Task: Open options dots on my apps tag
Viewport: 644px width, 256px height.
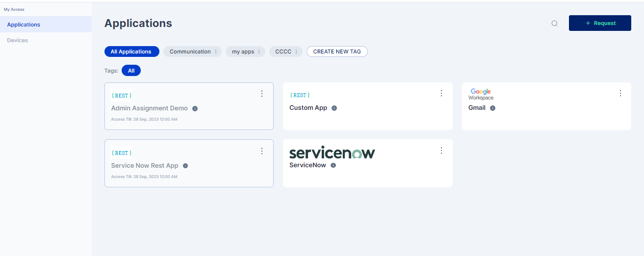Action: click(x=259, y=51)
